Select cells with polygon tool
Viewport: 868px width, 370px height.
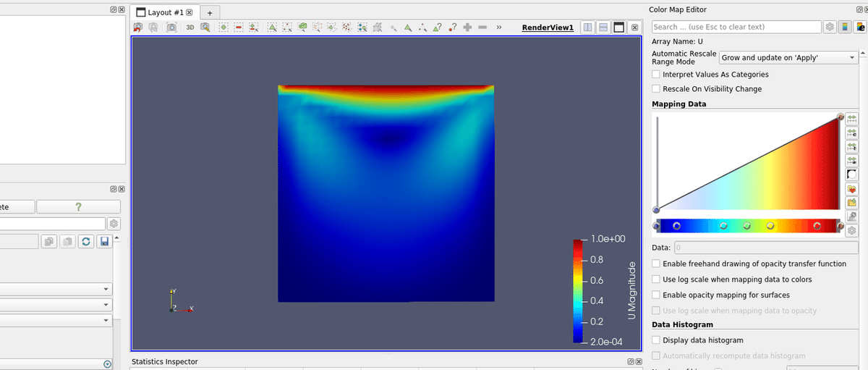333,27
